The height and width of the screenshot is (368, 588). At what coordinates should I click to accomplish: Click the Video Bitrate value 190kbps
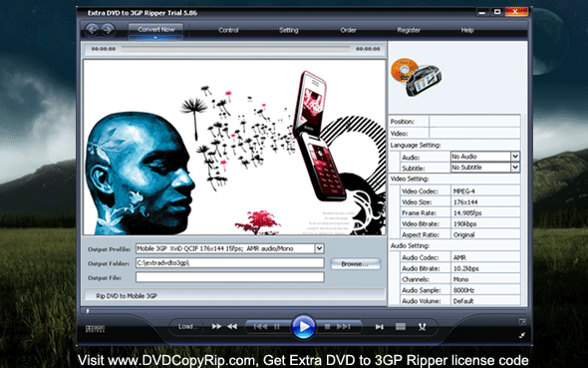tap(465, 223)
